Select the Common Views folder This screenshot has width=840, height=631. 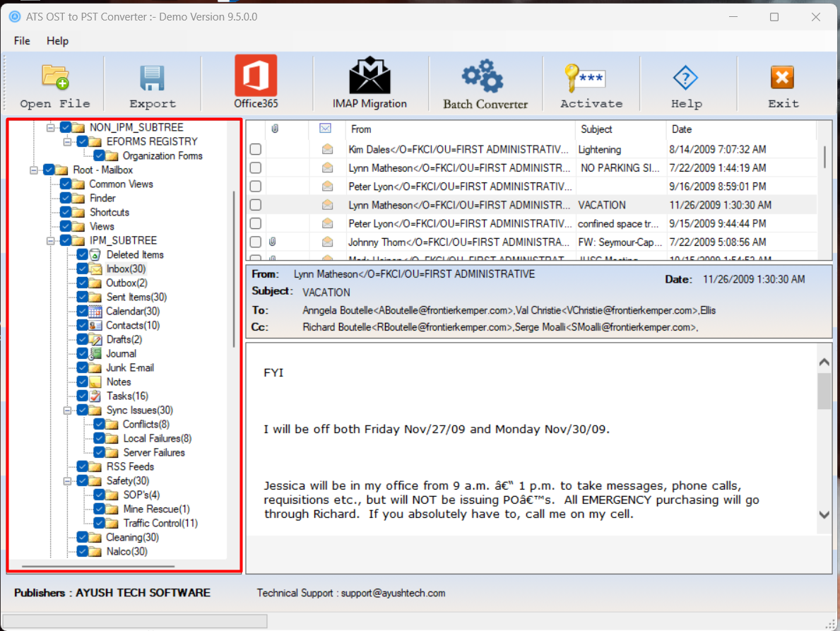(x=121, y=184)
